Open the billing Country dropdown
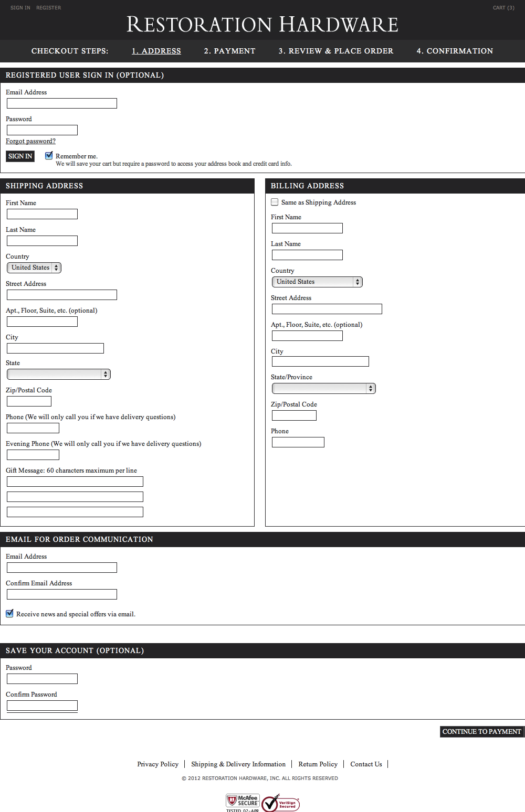Viewport: 525px width, 812px height. 316,282
